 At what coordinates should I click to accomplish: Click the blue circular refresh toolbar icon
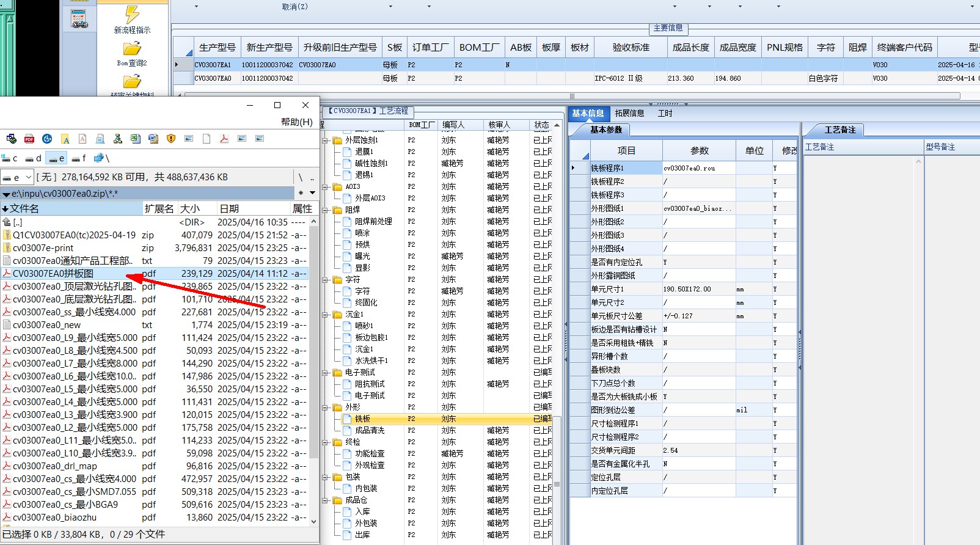(x=47, y=139)
